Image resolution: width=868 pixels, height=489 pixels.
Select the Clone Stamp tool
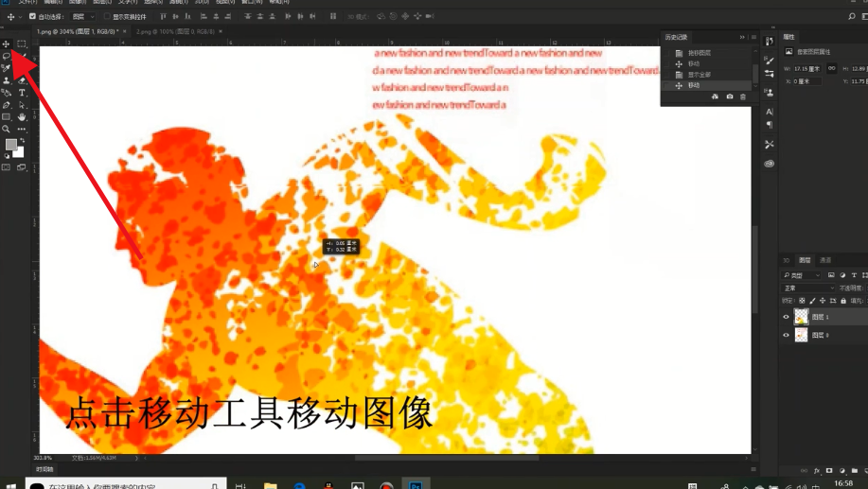click(x=6, y=80)
